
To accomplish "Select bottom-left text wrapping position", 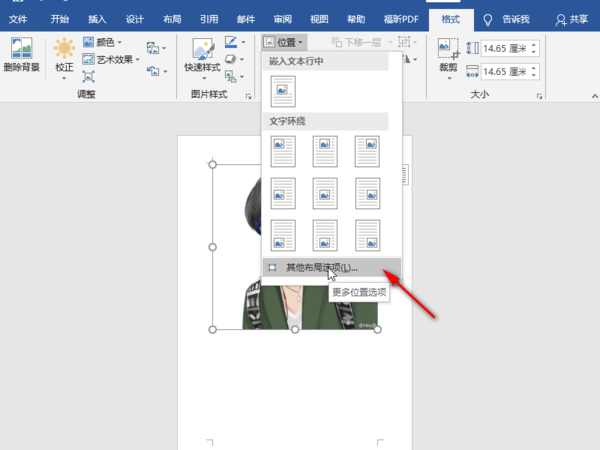I will tap(283, 236).
